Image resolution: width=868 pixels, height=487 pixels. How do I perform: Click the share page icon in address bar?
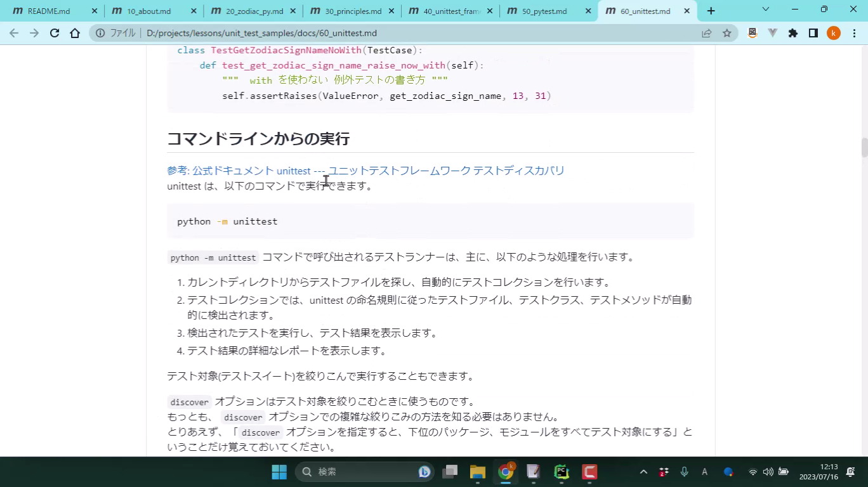pos(707,34)
